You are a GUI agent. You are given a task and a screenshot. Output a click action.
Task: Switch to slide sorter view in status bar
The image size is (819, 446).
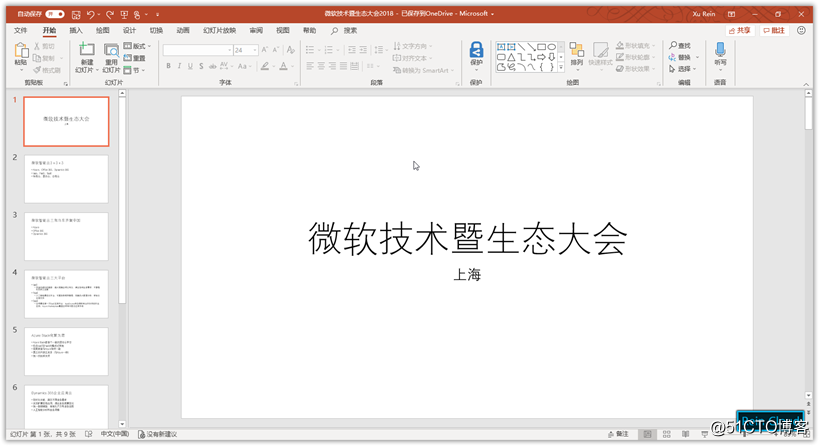click(667, 434)
